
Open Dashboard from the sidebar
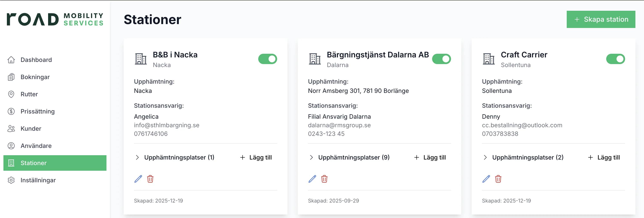pos(36,60)
